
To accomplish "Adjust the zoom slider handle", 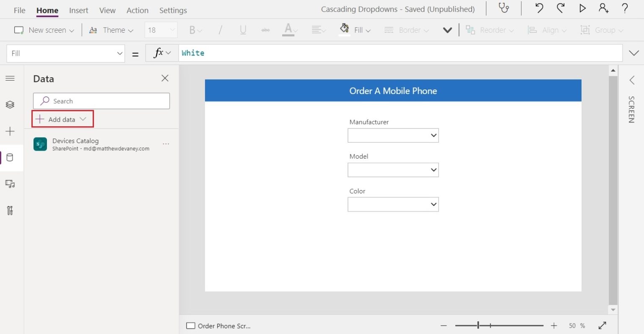I will [478, 326].
